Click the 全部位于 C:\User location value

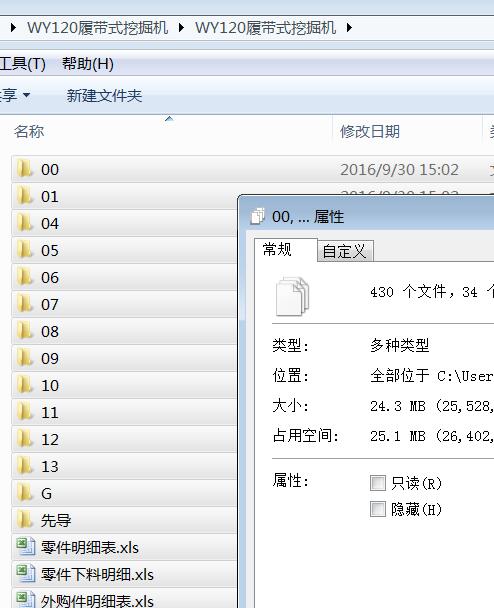432,375
